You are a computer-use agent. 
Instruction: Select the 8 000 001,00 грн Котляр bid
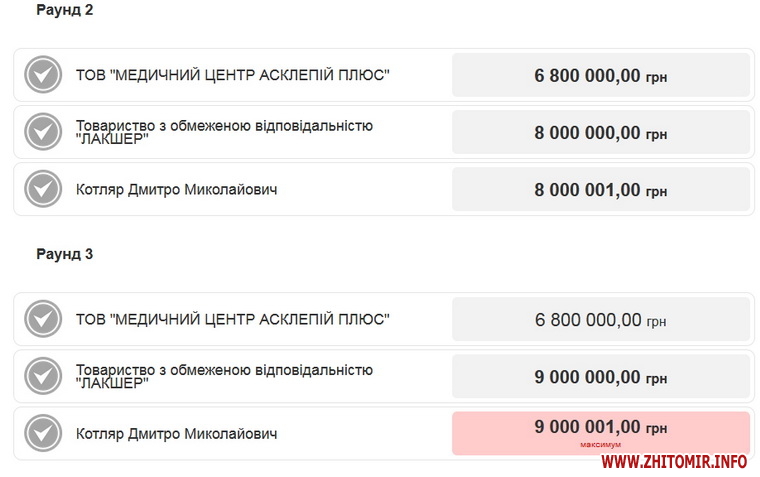point(600,189)
